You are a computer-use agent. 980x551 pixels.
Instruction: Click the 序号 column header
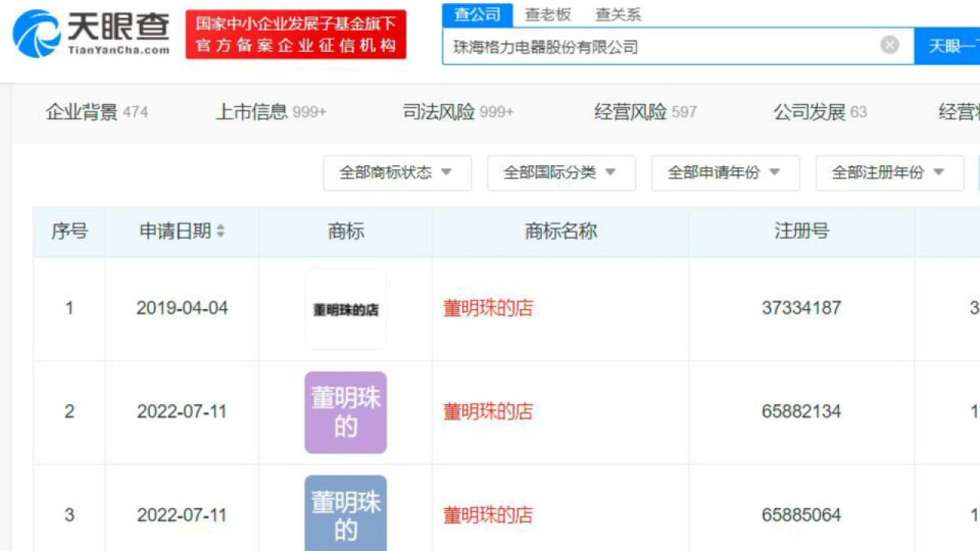[x=70, y=231]
